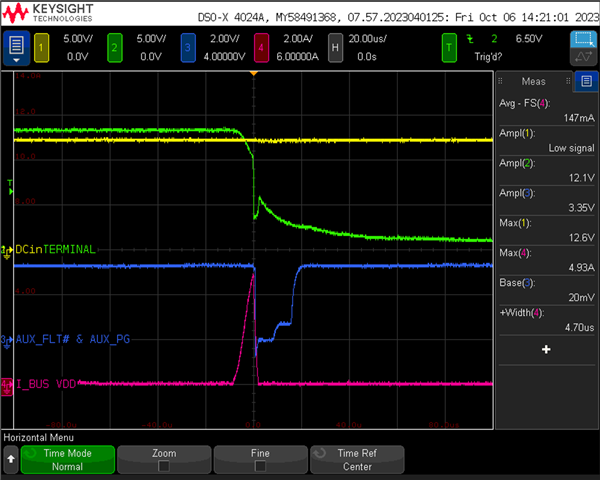
Task: Open the main menu dropdown icon
Action: click(x=16, y=48)
